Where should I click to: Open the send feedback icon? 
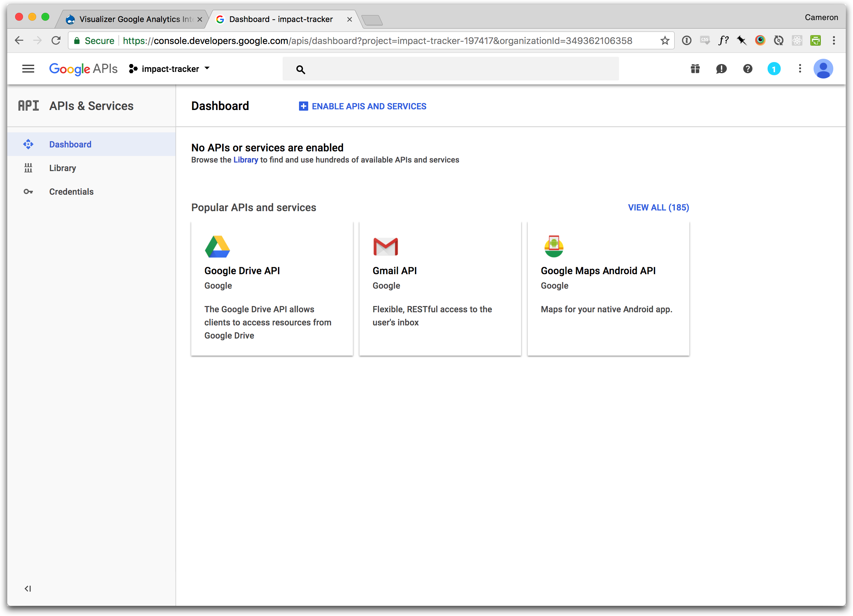(x=721, y=69)
